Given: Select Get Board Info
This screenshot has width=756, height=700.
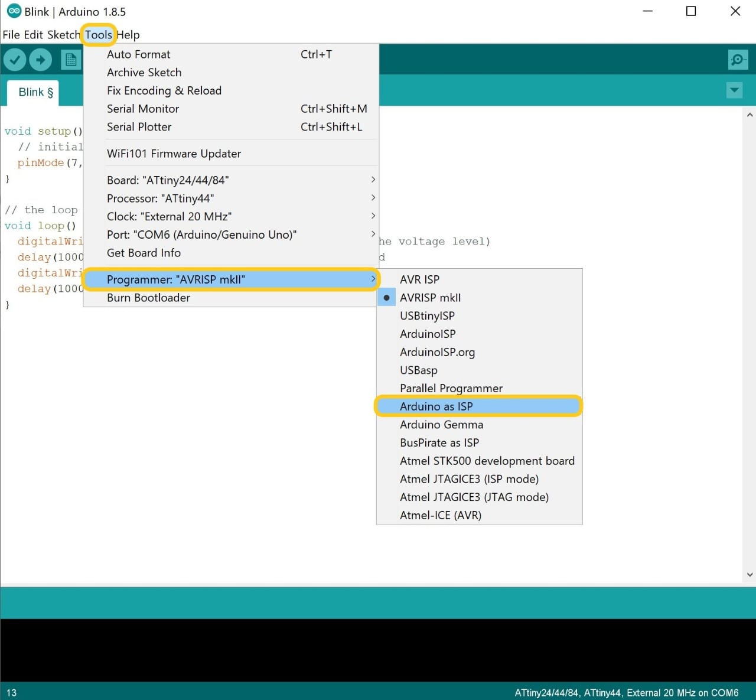Looking at the screenshot, I should click(x=230, y=253).
